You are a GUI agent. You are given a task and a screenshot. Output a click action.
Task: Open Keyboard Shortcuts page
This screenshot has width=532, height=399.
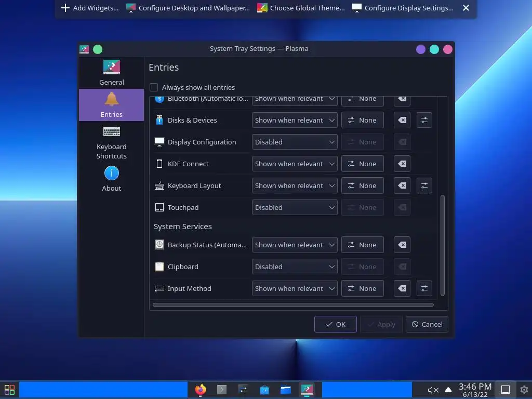click(111, 143)
